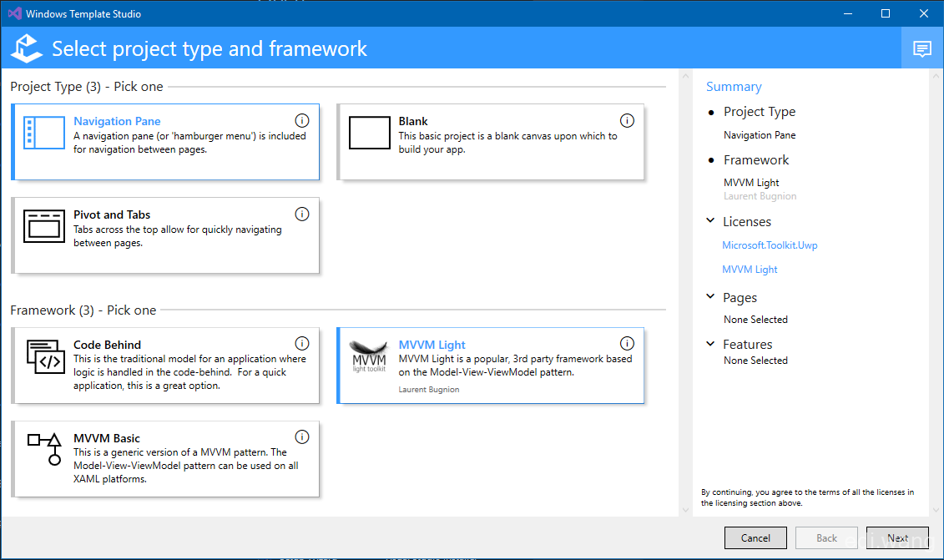Click 'Laurent Bugnion' text in summary panel
Image resolution: width=944 pixels, height=560 pixels.
(x=760, y=196)
